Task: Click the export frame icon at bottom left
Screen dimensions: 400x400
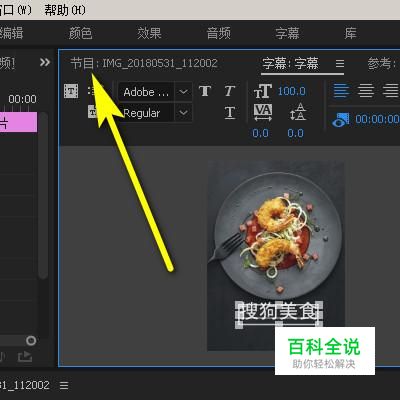Action: point(25,357)
